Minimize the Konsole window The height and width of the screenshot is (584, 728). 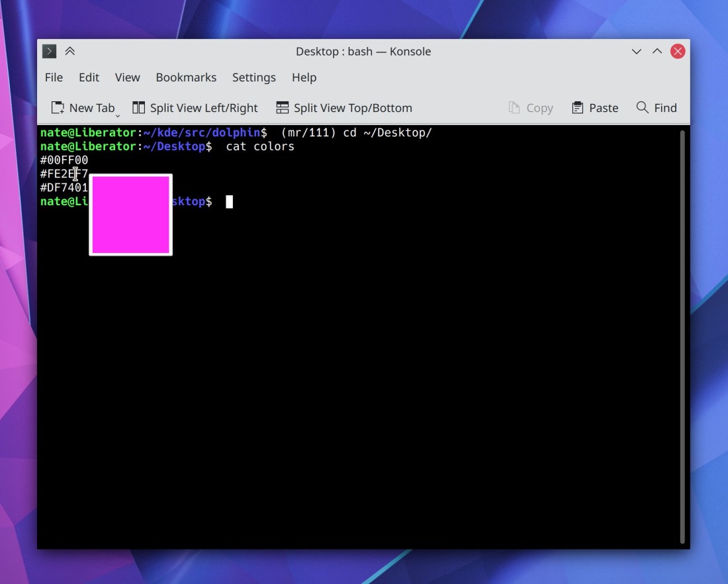pos(636,52)
